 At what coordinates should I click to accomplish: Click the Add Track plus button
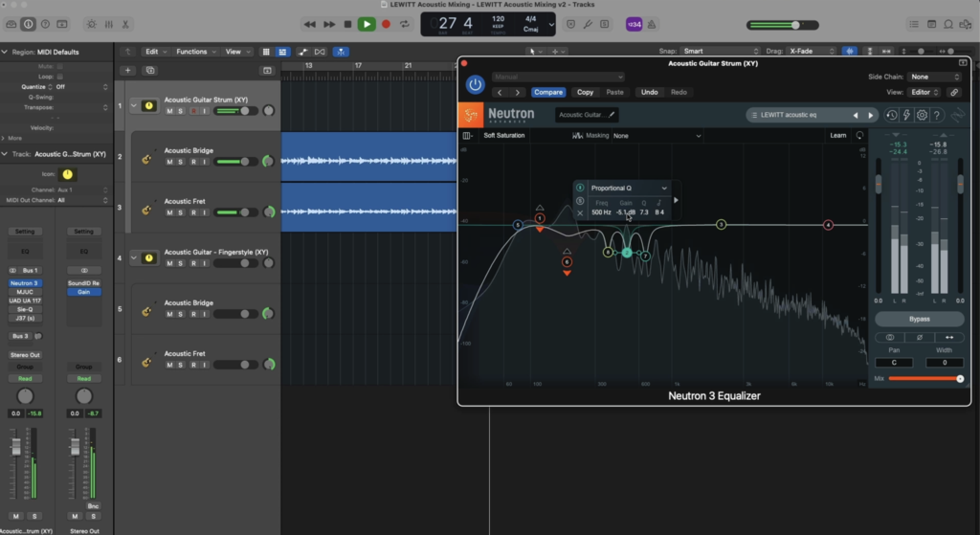[x=127, y=71]
